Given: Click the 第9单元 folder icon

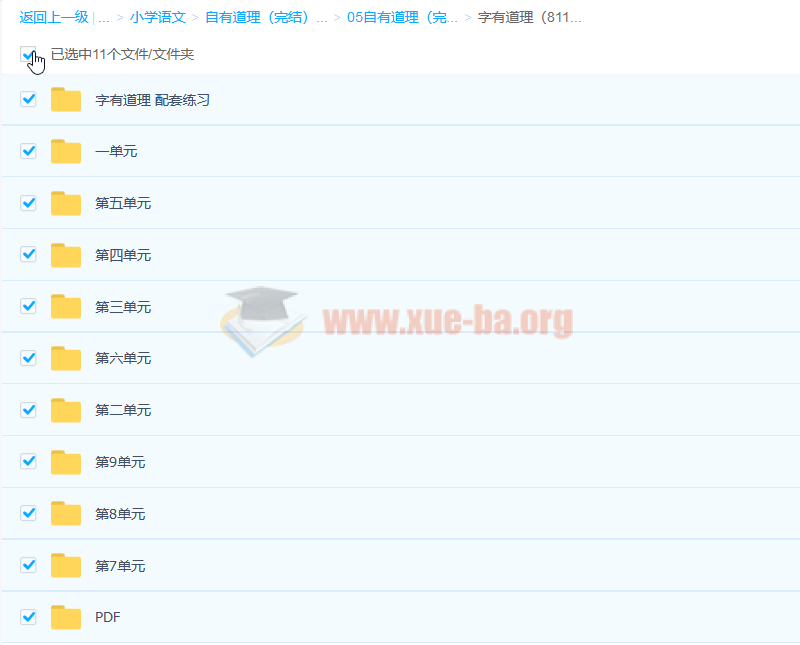Looking at the screenshot, I should point(66,462).
